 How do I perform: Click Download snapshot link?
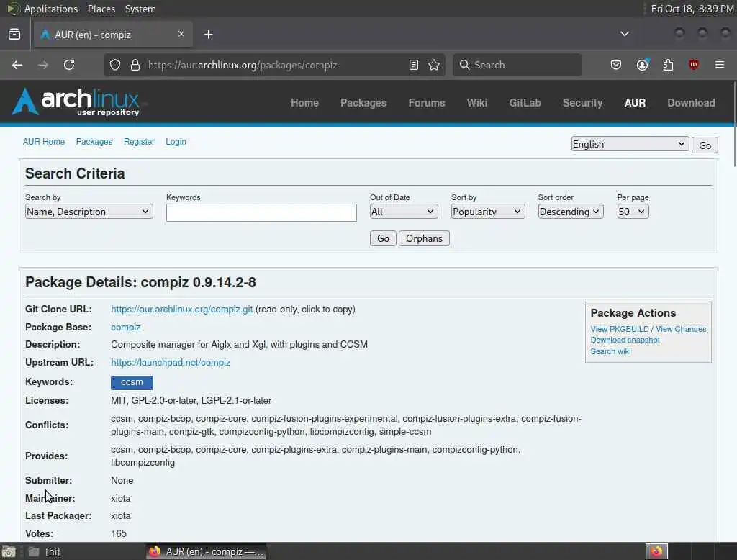(625, 340)
